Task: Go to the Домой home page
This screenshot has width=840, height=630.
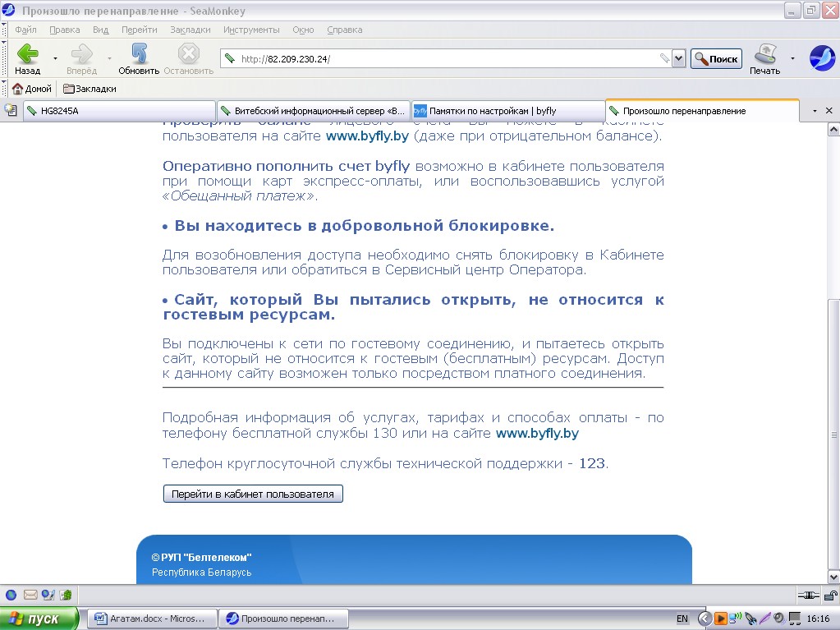Action: click(32, 89)
